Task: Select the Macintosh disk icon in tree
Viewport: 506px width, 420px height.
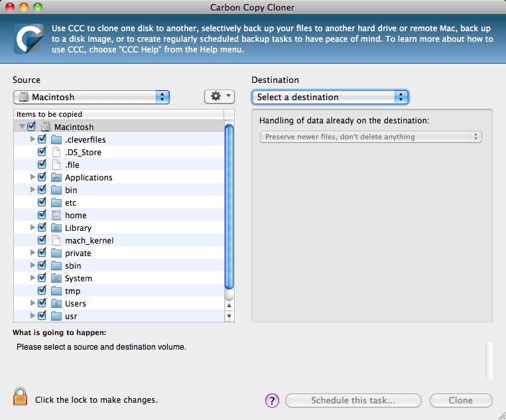Action: (46, 127)
